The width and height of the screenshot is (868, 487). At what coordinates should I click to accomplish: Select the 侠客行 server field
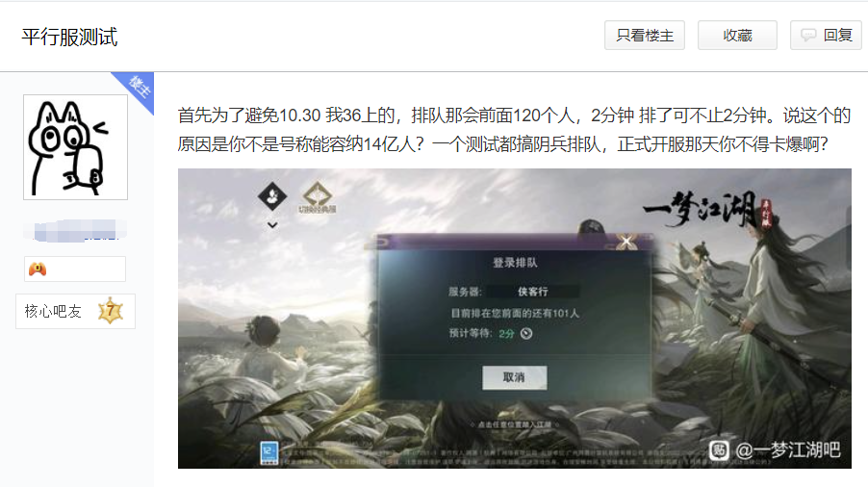[533, 292]
